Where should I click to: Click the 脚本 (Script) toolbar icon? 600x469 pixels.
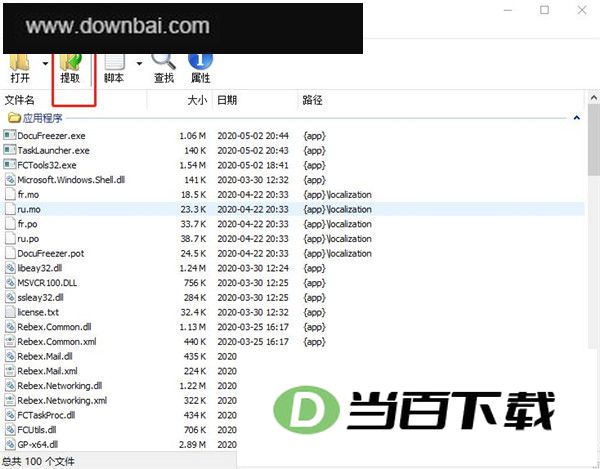[x=114, y=62]
